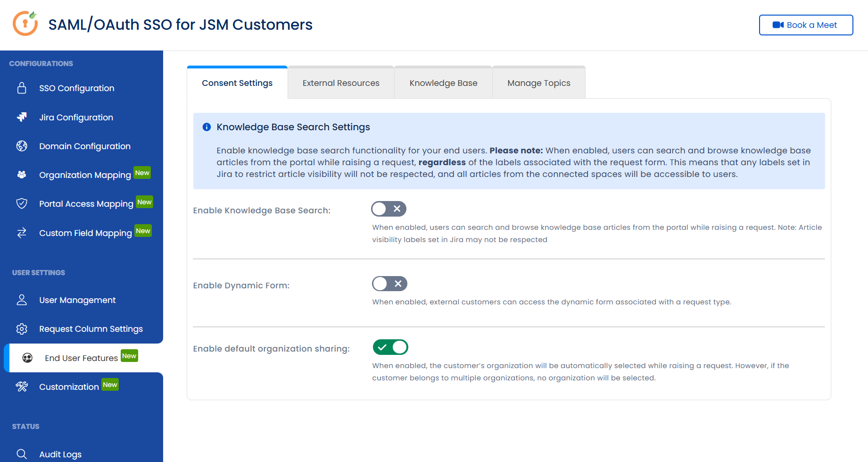Screen dimensions: 868x462
Task: Click the CONFIGURATIONS section header
Action: pyautogui.click(x=41, y=63)
